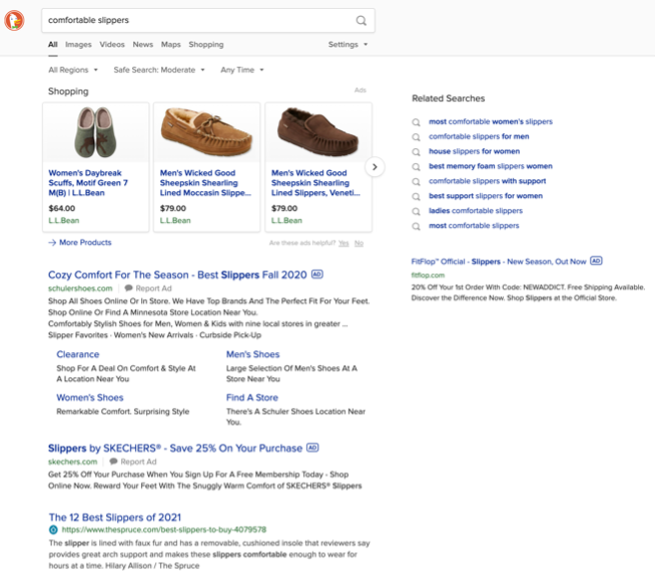Answer Yes to 'Are these ads helpful?'

pyautogui.click(x=343, y=243)
